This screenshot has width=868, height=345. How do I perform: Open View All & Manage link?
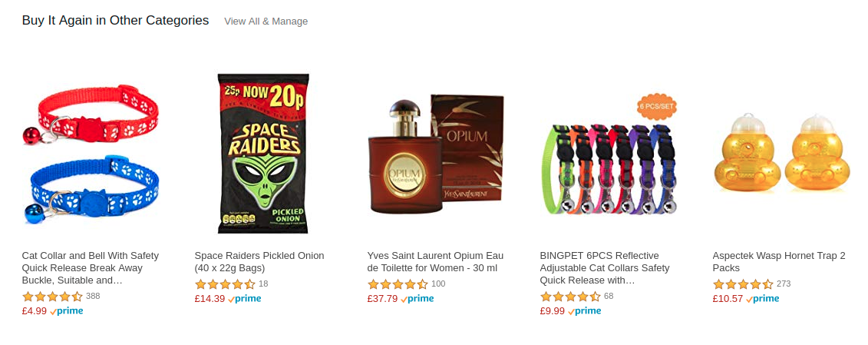coord(266,21)
